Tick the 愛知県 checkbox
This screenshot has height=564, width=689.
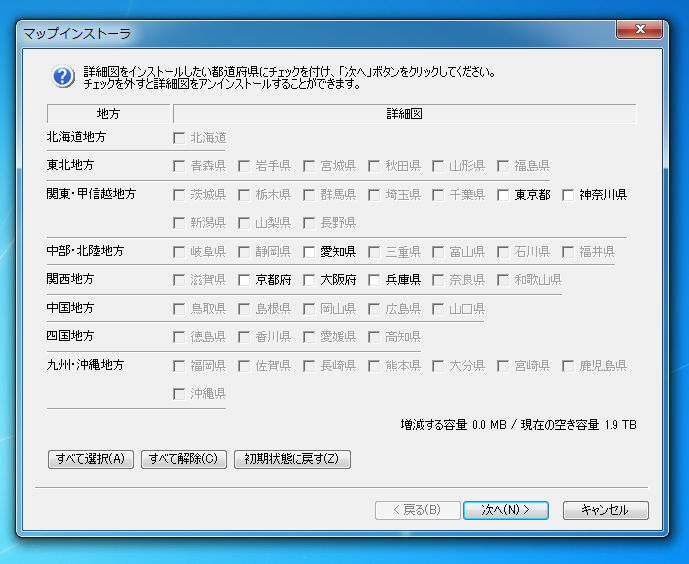click(x=309, y=252)
